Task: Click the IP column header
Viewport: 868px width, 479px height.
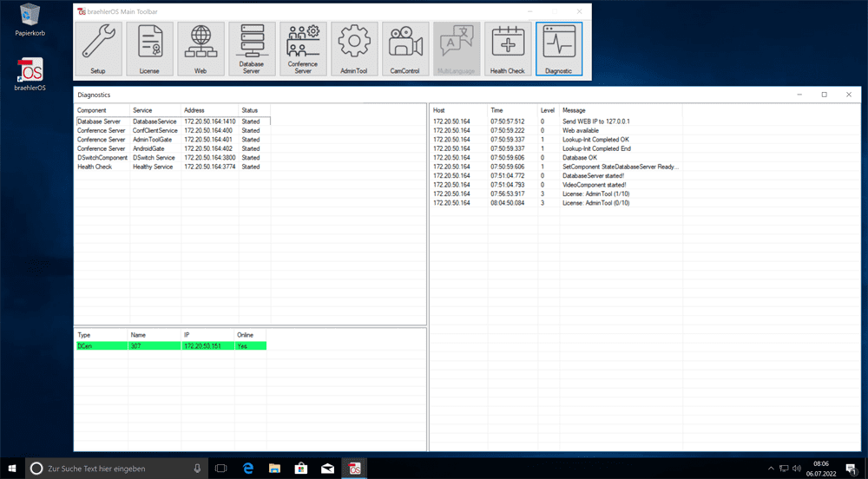Action: (x=207, y=335)
